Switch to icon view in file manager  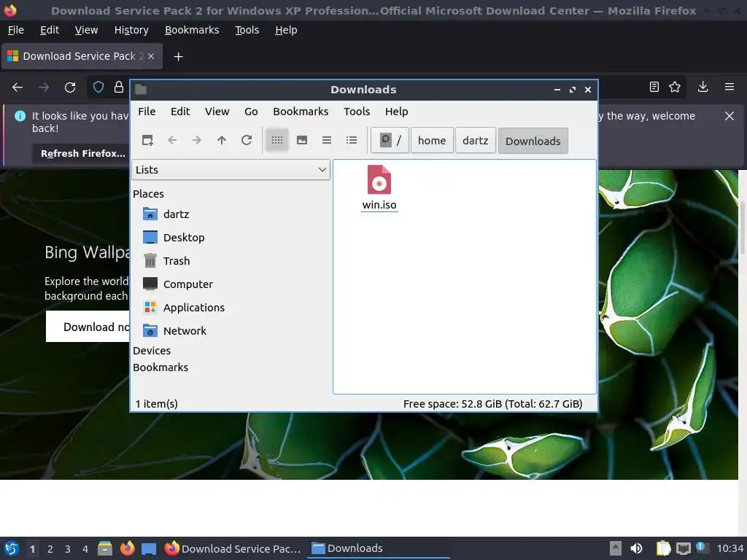[x=276, y=140]
